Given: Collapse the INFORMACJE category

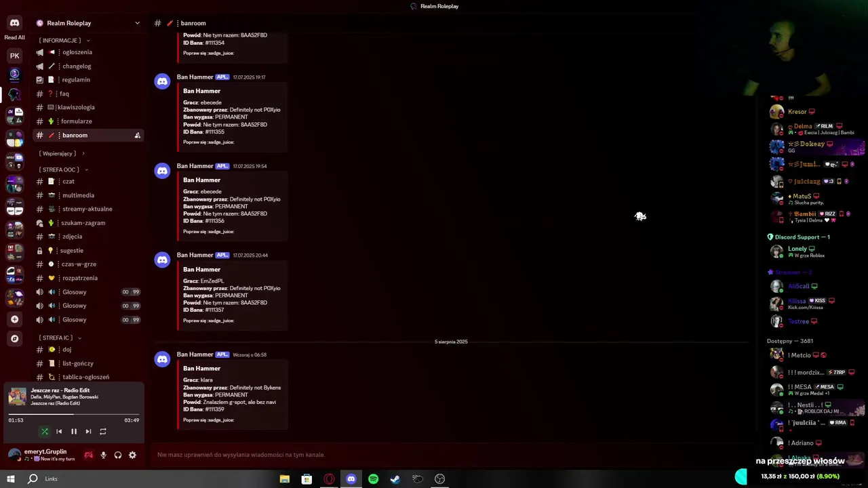Looking at the screenshot, I should 64,41.
